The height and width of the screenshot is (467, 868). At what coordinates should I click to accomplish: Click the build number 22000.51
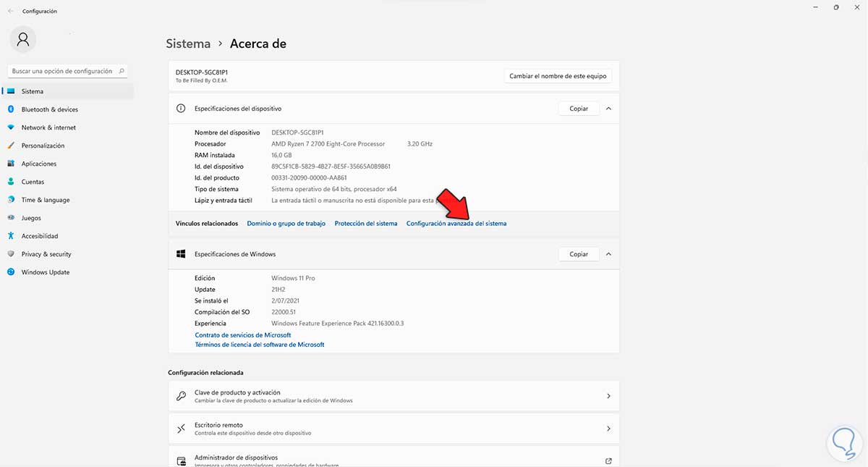click(285, 312)
